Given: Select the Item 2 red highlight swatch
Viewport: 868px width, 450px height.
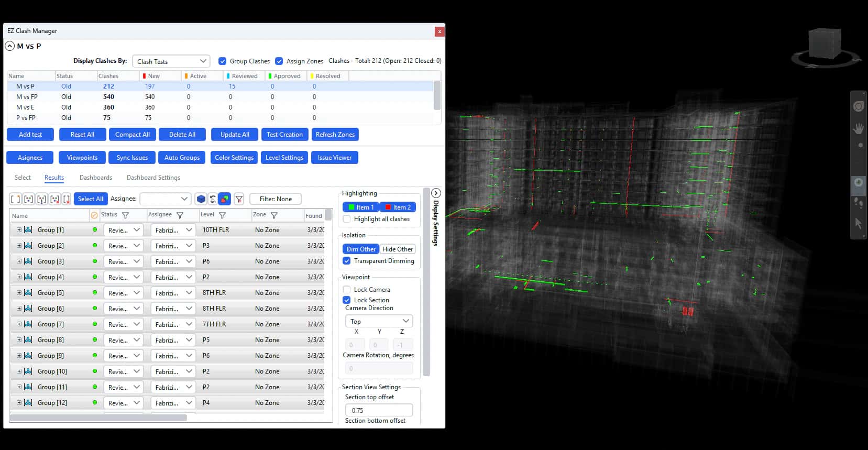Looking at the screenshot, I should pyautogui.click(x=398, y=207).
